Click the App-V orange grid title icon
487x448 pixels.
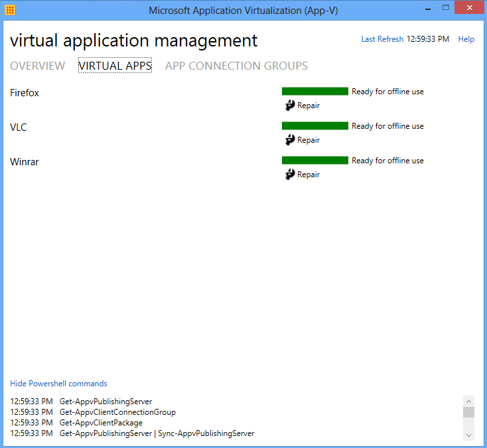point(10,10)
